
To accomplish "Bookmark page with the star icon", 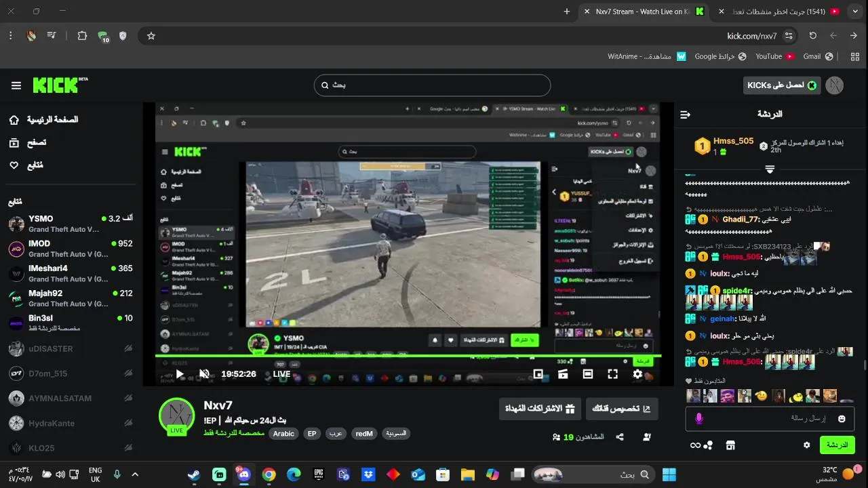I will (151, 36).
